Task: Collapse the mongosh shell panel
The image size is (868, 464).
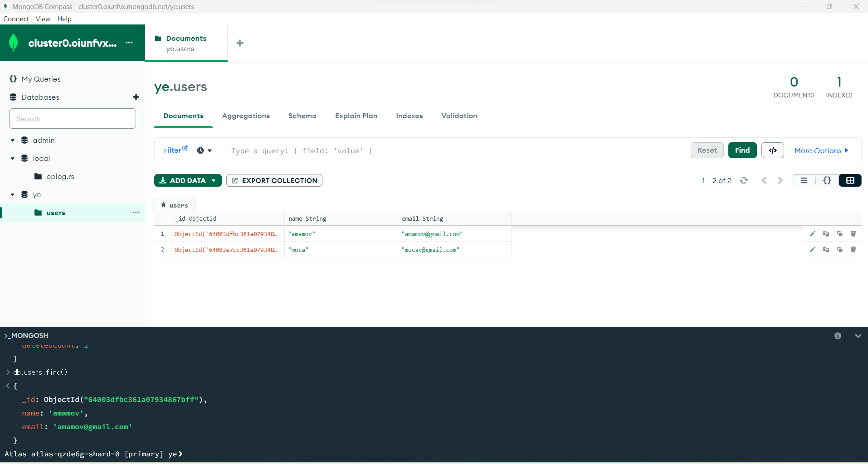Action: coord(858,336)
